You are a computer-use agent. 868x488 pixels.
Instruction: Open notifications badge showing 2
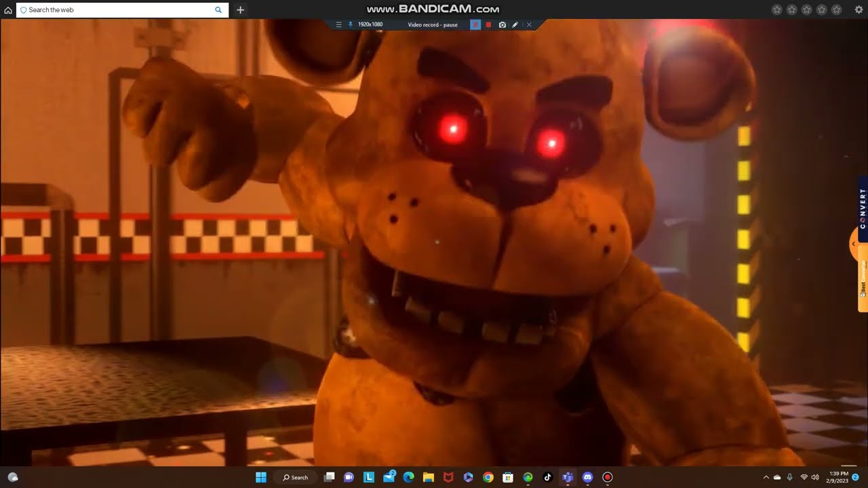point(856,477)
